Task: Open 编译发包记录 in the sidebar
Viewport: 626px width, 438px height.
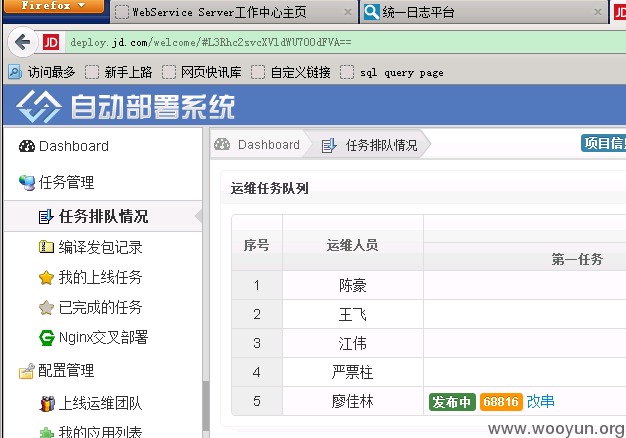Action: point(101,247)
